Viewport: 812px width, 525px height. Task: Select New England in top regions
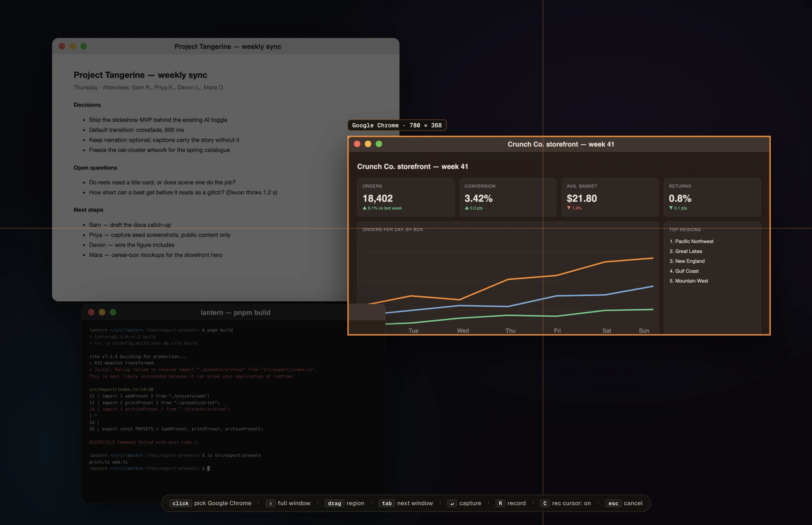(x=687, y=261)
